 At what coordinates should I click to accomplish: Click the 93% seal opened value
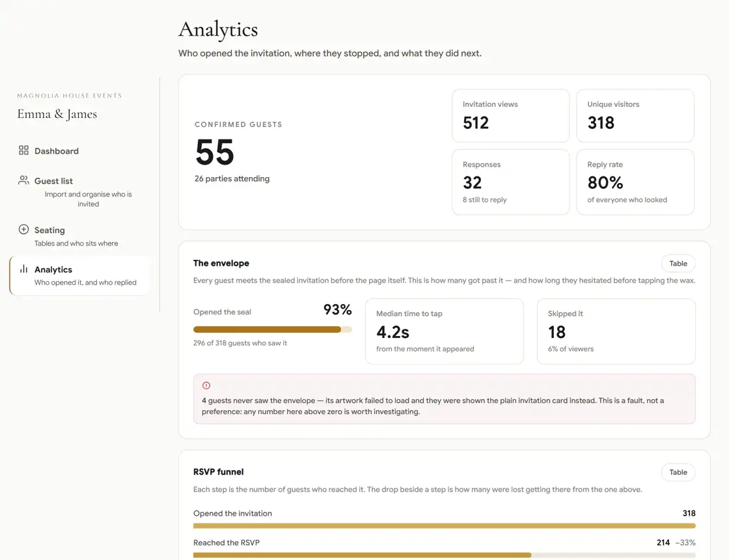[x=338, y=309]
